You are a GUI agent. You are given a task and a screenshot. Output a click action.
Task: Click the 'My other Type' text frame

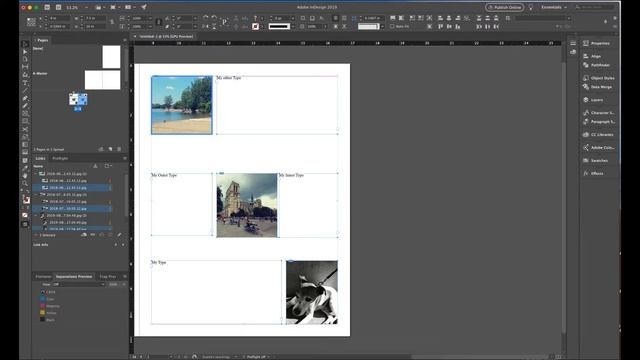277,105
